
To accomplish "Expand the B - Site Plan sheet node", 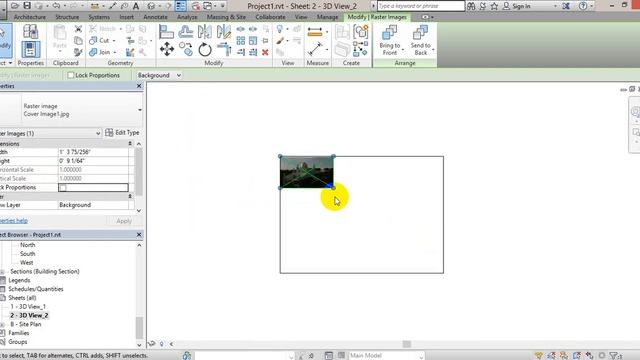I will (x=2, y=324).
